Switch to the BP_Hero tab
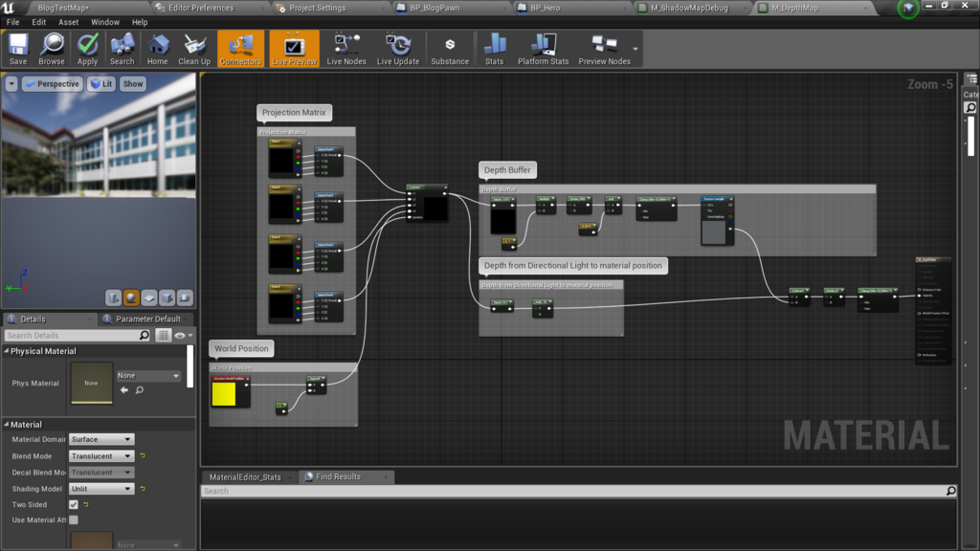This screenshot has width=980, height=551. click(x=545, y=8)
